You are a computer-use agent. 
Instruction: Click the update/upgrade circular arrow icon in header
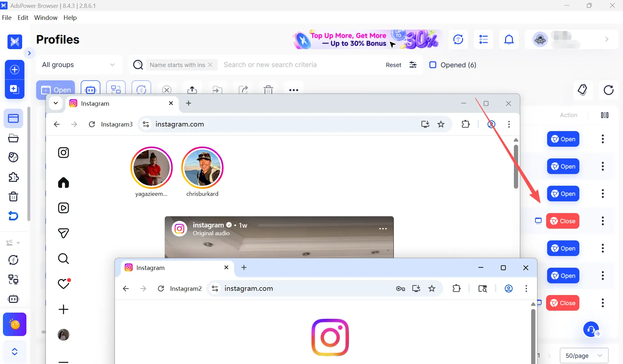(x=458, y=39)
